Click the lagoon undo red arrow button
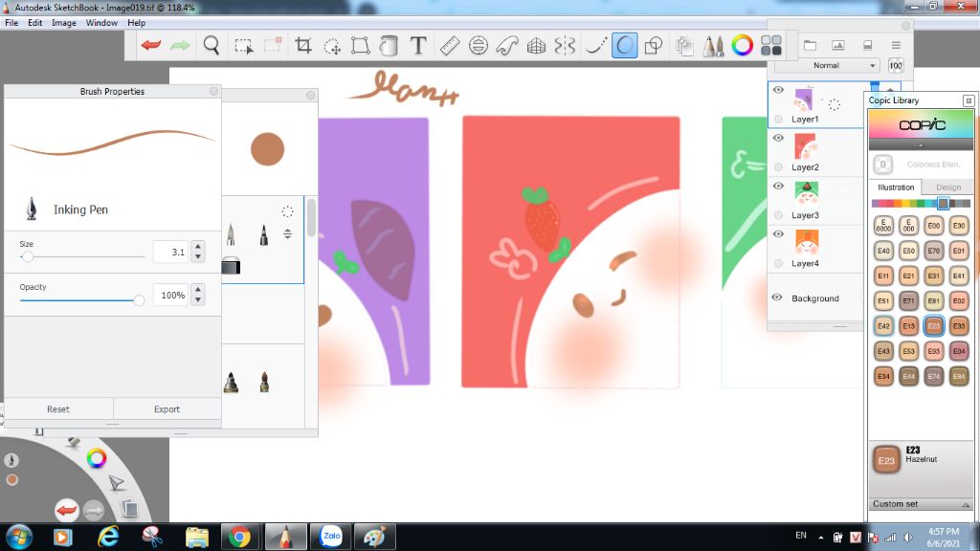 pyautogui.click(x=66, y=511)
